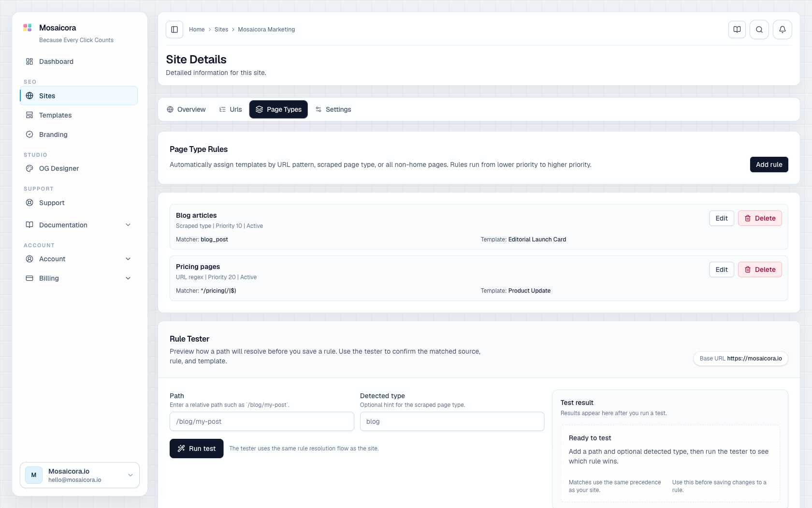Delete the Blog articles rule
Viewport: 812px width, 508px height.
point(760,218)
